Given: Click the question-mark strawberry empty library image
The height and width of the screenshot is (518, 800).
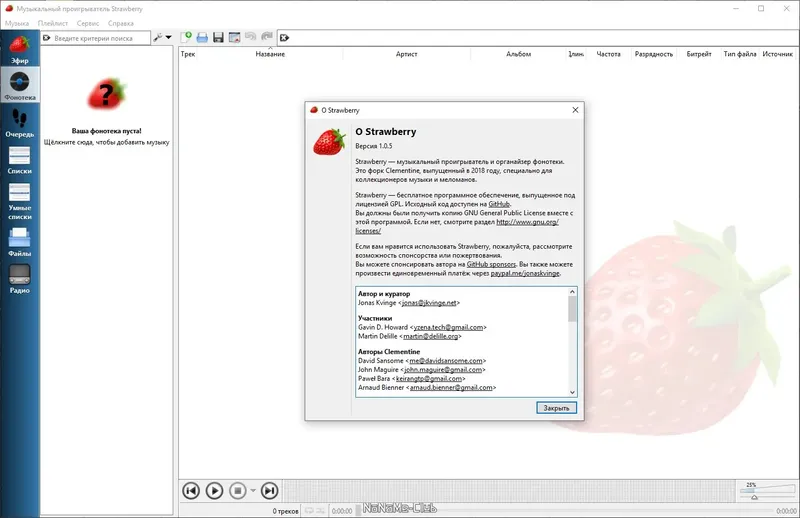Looking at the screenshot, I should pos(106,94).
